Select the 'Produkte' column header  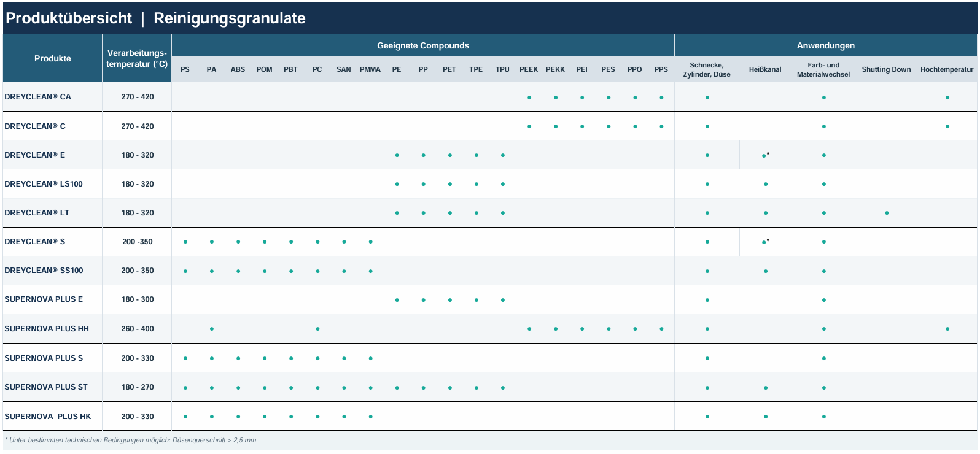(53, 58)
